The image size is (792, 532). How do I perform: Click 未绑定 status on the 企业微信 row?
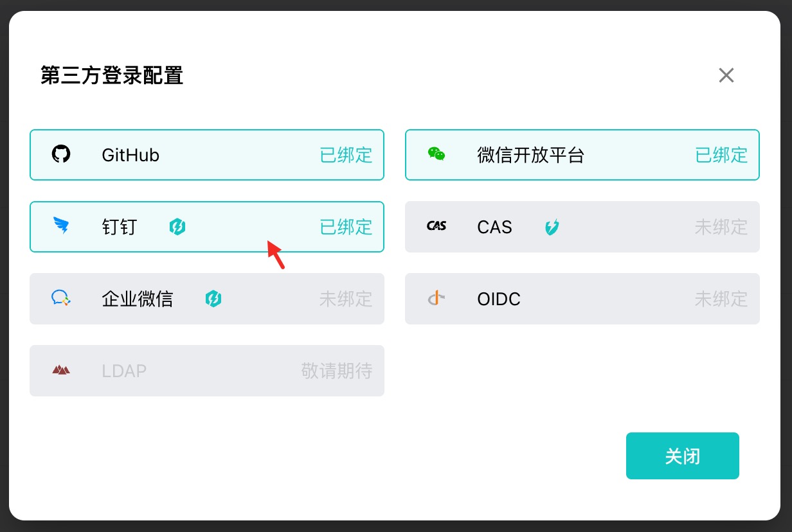(x=346, y=299)
